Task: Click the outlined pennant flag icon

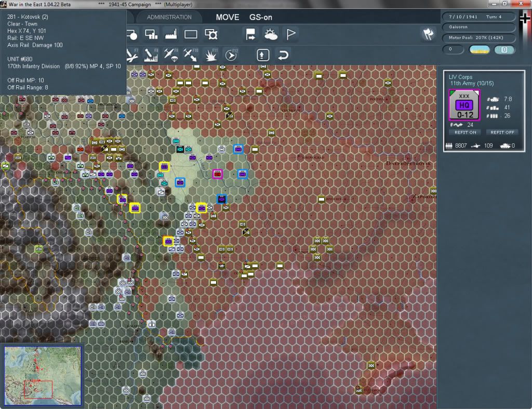Action: click(x=291, y=34)
